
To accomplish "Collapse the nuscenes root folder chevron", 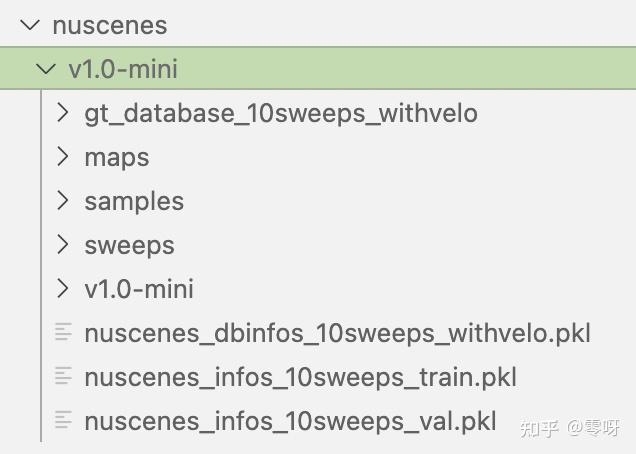I will tap(30, 25).
